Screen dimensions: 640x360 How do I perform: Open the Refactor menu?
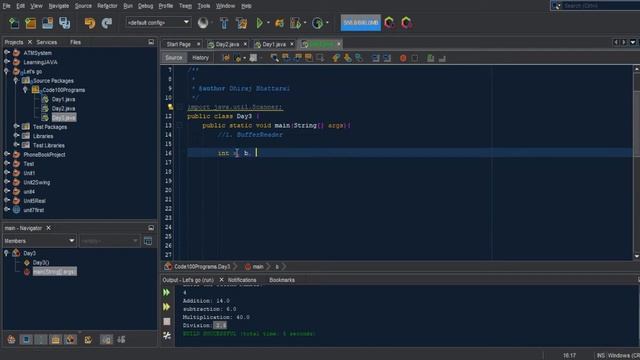[x=107, y=6]
